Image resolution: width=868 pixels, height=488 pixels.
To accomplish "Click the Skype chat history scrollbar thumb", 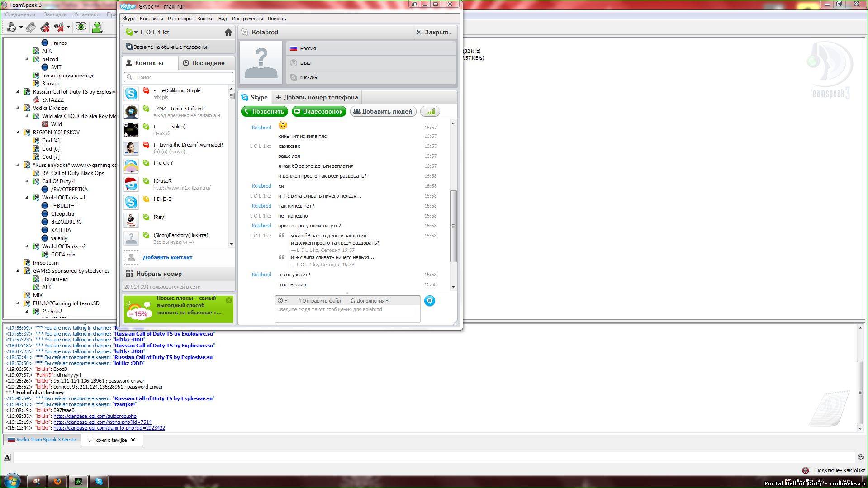I will [x=453, y=226].
